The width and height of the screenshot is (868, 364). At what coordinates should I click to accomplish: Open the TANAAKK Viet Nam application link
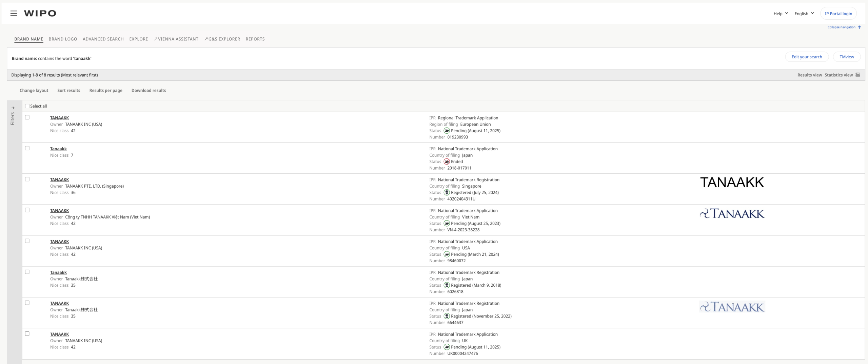(x=59, y=210)
